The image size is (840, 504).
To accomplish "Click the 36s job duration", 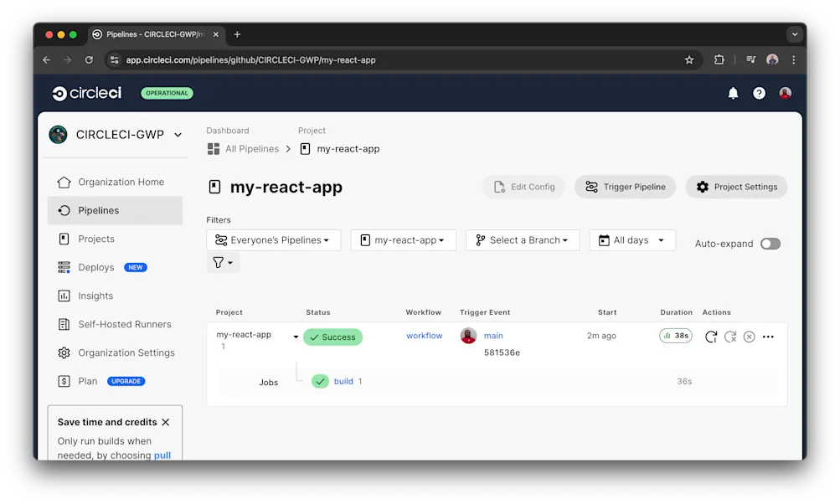I will click(684, 381).
